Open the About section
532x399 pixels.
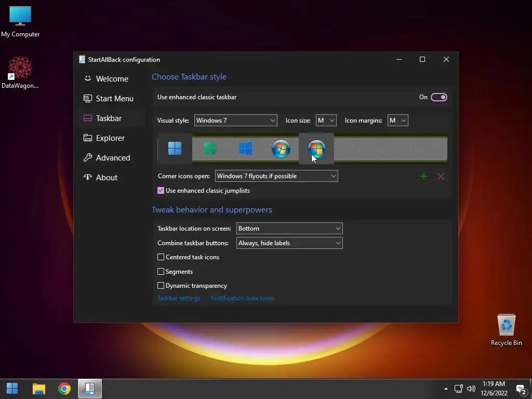[x=111, y=178]
